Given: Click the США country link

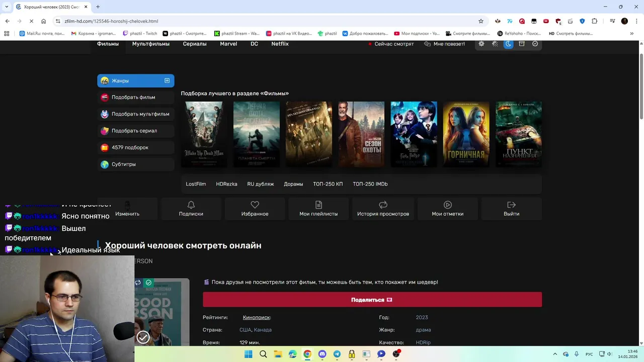Looking at the screenshot, I should (x=245, y=330).
